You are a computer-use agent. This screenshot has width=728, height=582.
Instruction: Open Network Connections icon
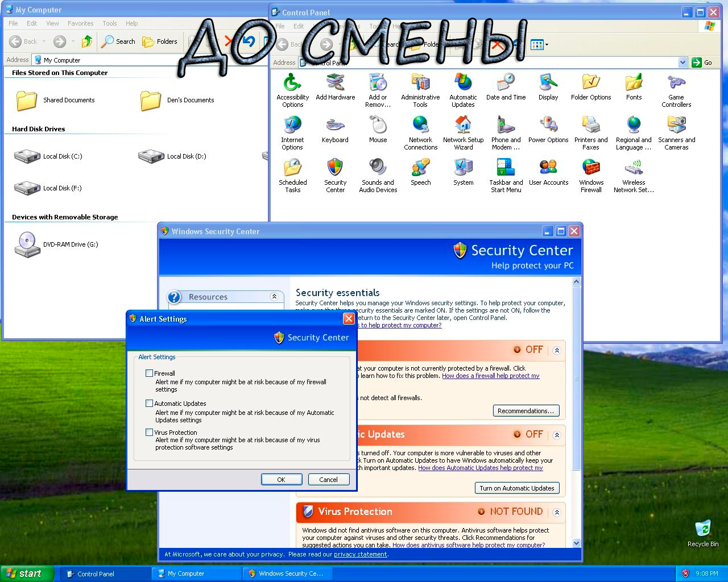(420, 133)
